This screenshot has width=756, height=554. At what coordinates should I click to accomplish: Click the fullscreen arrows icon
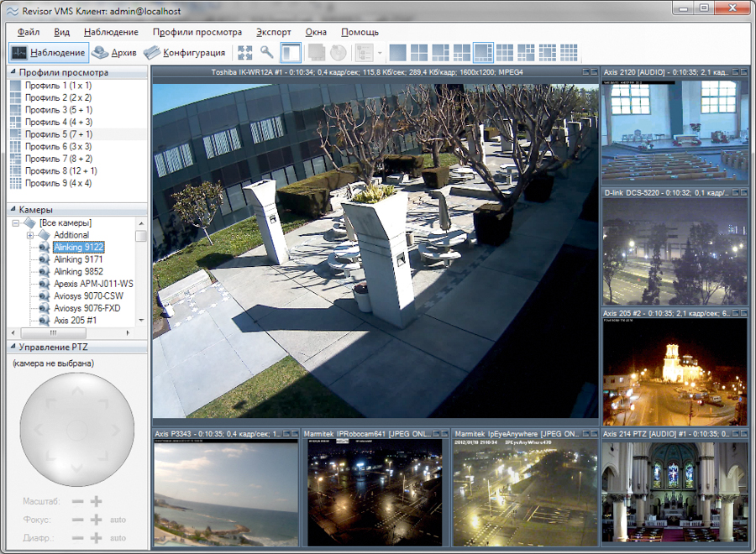pos(245,53)
